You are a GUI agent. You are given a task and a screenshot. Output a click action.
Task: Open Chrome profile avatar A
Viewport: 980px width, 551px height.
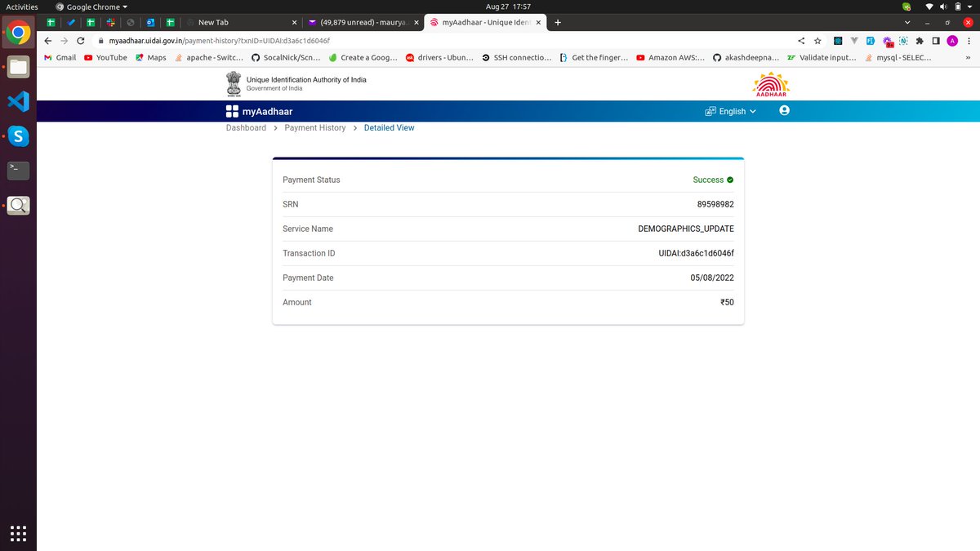pyautogui.click(x=952, y=40)
